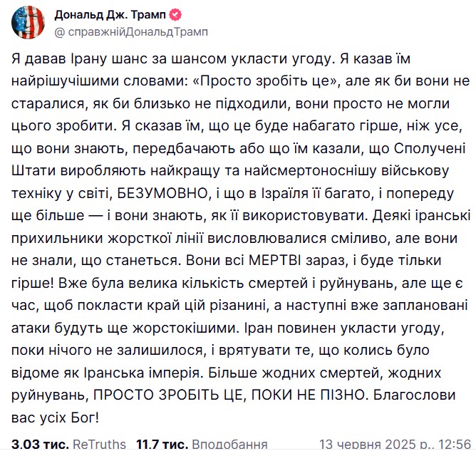
Task: Click the 11.7 тис. likes count
Action: [162, 444]
